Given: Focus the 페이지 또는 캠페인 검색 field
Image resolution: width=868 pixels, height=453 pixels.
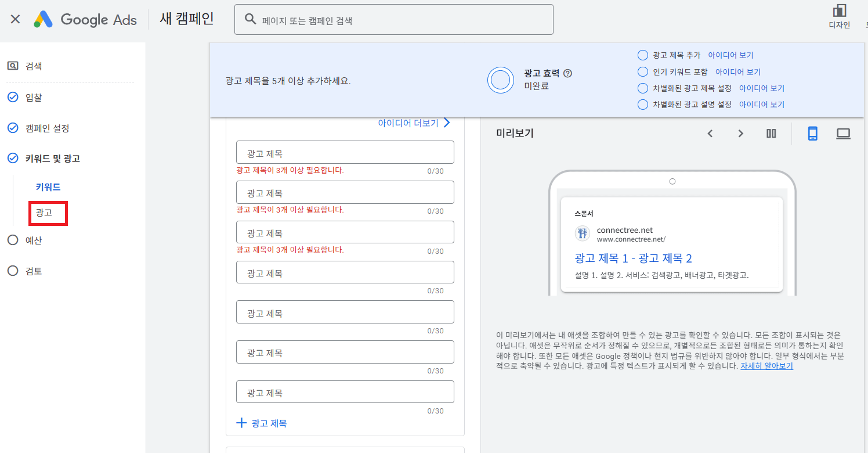Looking at the screenshot, I should click(x=394, y=20).
